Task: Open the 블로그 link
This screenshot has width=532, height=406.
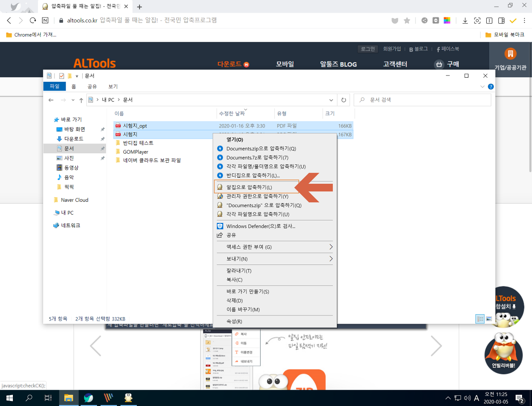Action: [x=419, y=49]
